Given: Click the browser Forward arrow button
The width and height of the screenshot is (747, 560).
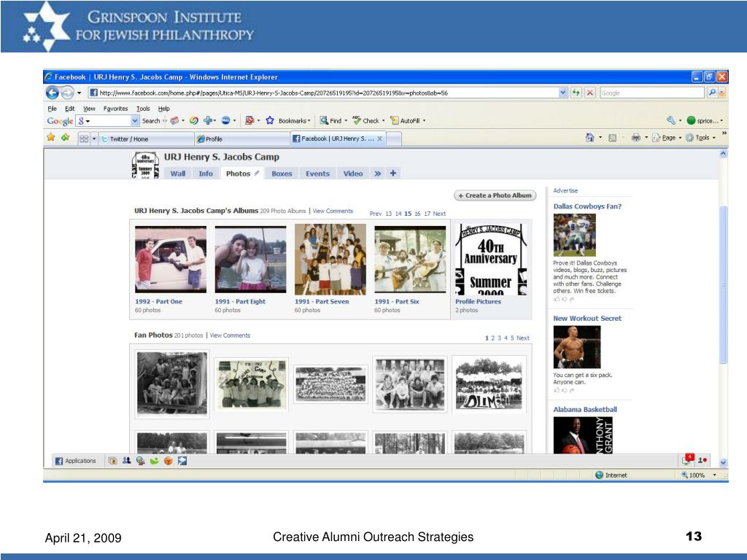Looking at the screenshot, I should click(68, 93).
